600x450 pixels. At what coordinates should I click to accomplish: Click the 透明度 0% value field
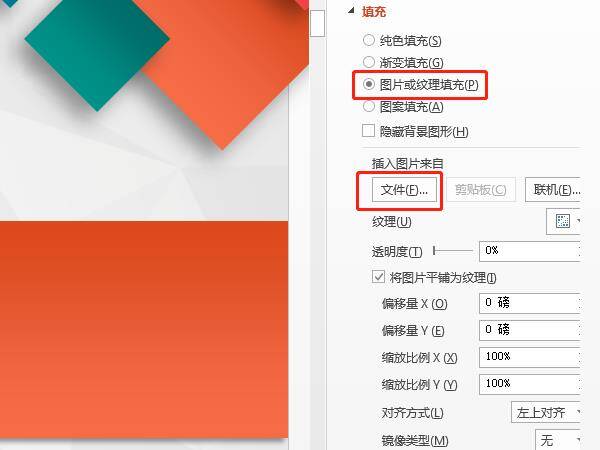click(x=530, y=251)
